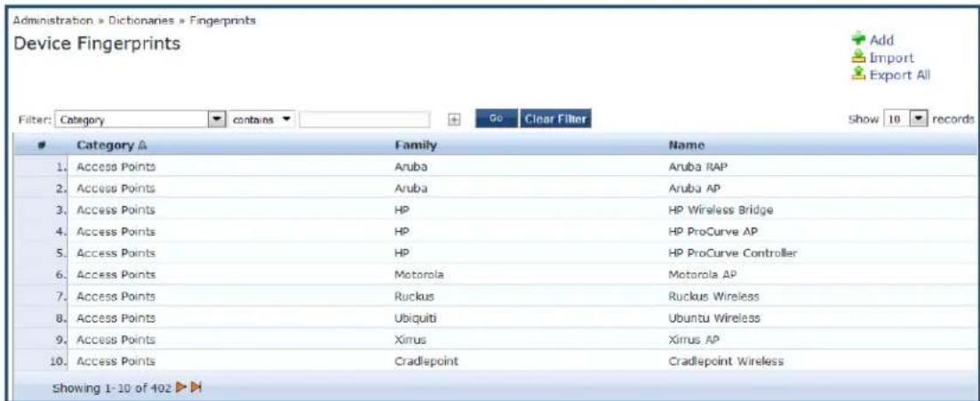Click the Export All icon
The image size is (980, 401).
coord(859,75)
